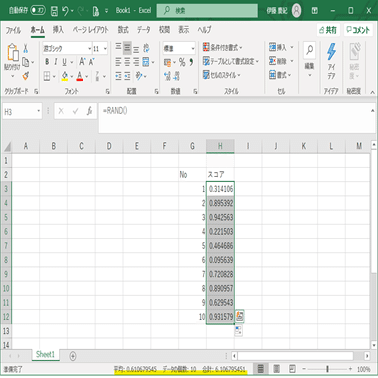The image size is (378, 378).
Task: Switch to the ページ レイアウト tab
Action: point(91,30)
